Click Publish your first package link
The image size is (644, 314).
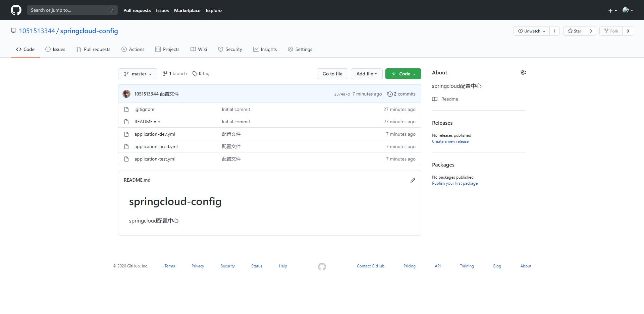[x=455, y=183]
